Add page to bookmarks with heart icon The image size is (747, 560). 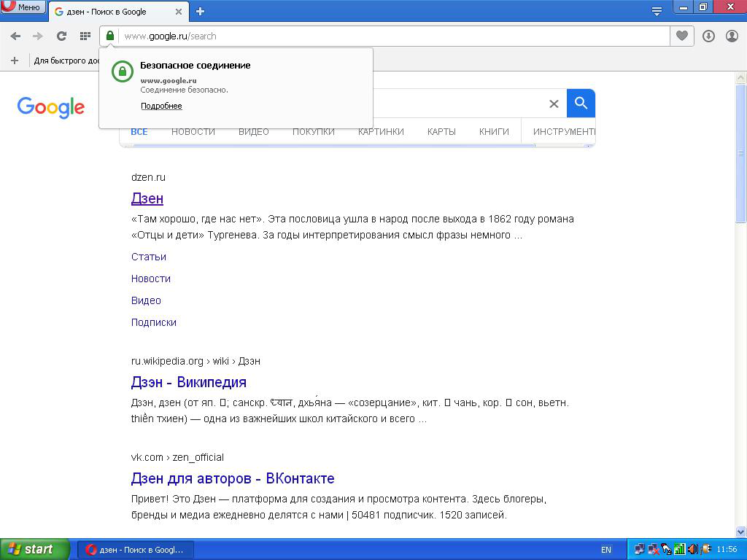(x=682, y=36)
